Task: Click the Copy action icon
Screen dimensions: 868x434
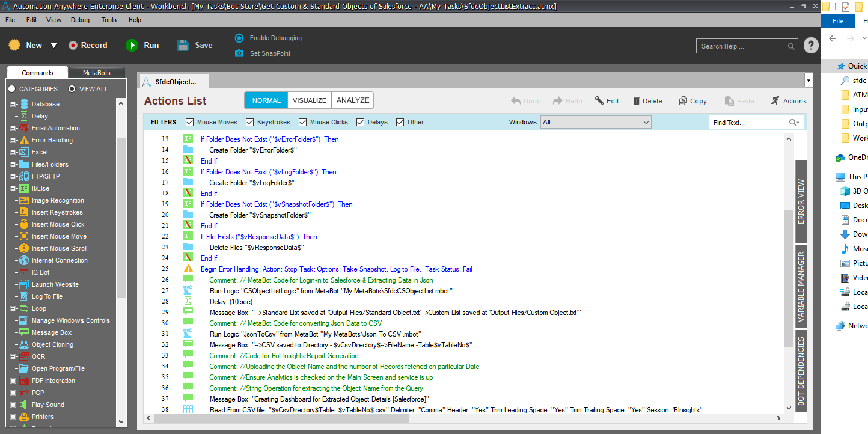Action: click(x=683, y=101)
